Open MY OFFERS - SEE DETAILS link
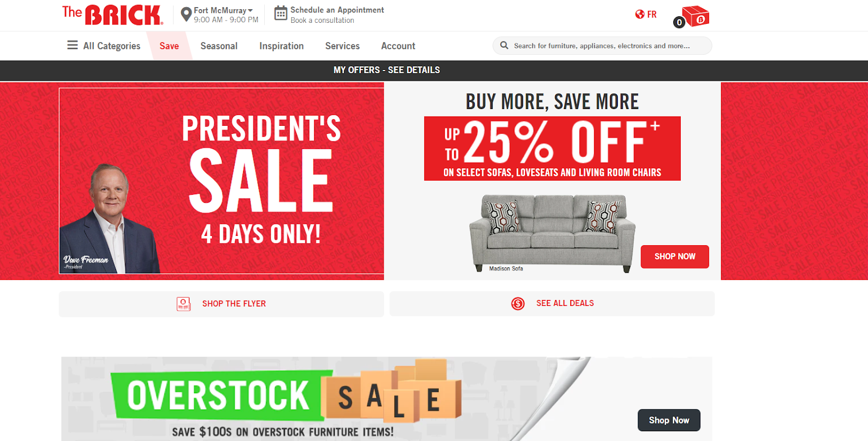Screen dimensions: 868x441 point(387,70)
